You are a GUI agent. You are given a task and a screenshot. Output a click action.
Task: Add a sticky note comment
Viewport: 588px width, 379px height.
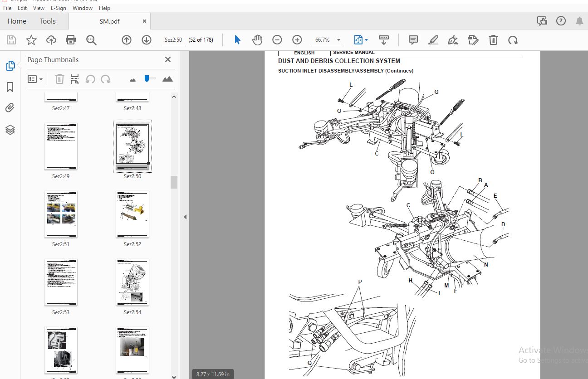coord(413,40)
